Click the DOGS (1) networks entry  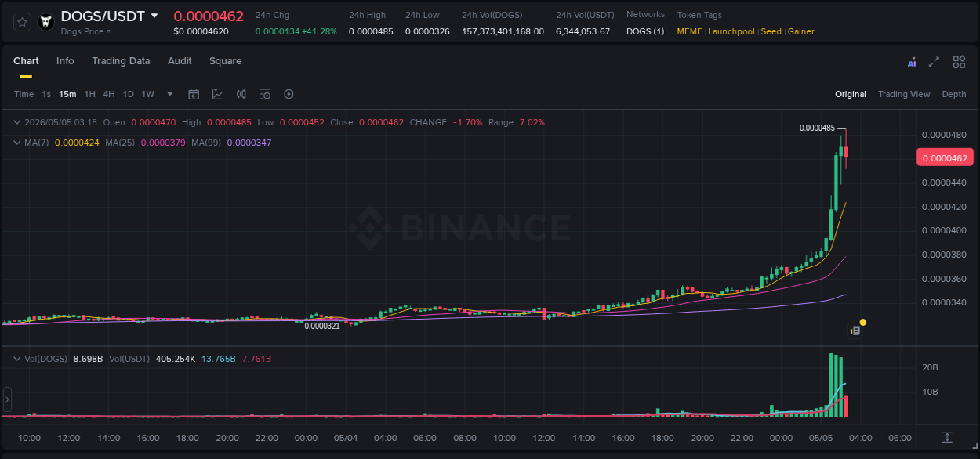point(645,31)
